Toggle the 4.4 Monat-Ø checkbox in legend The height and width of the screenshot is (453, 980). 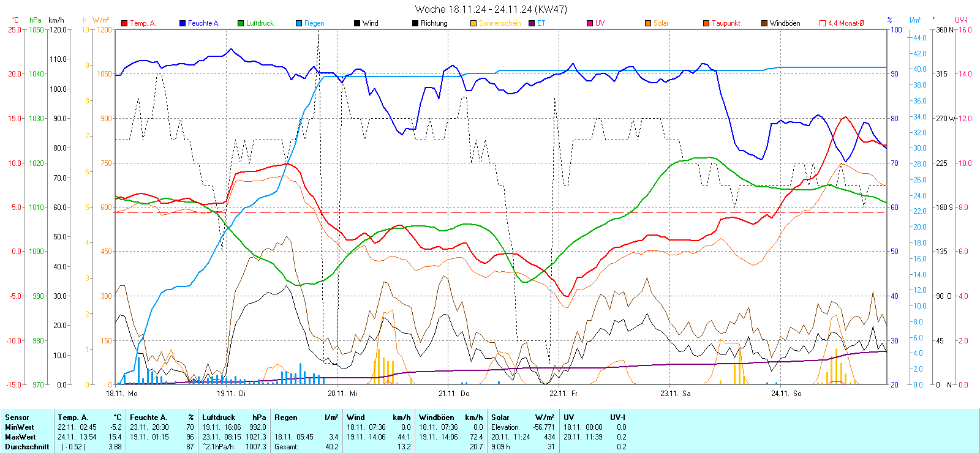823,23
